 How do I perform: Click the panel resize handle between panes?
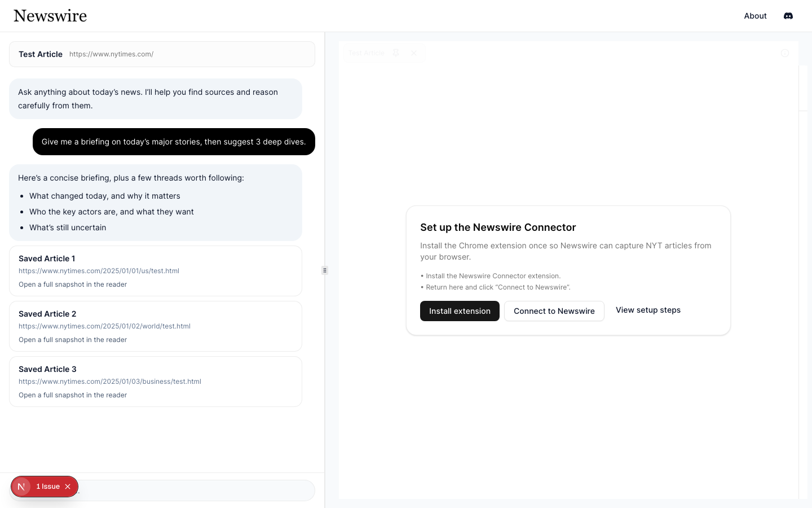(325, 270)
